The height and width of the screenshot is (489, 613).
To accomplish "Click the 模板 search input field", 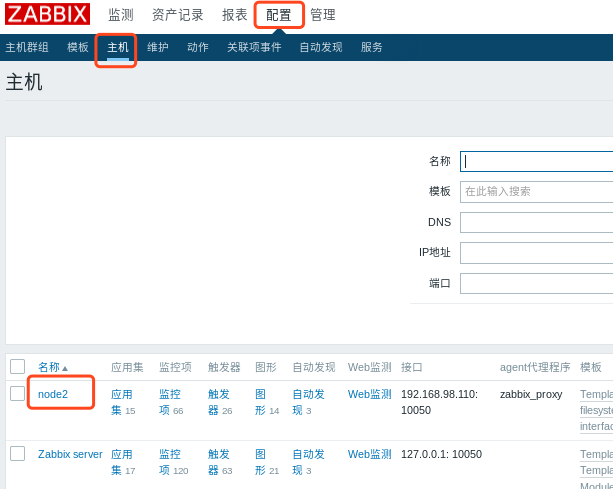I will pos(536,191).
